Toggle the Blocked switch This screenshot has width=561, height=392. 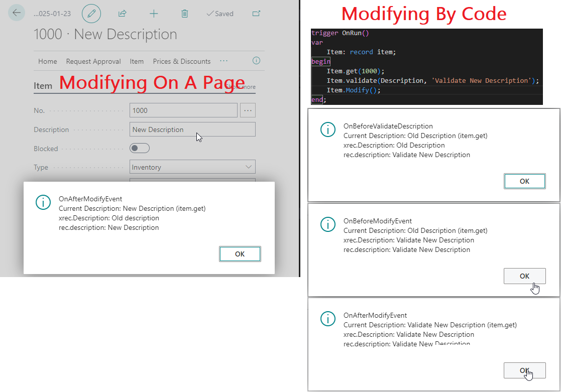139,148
